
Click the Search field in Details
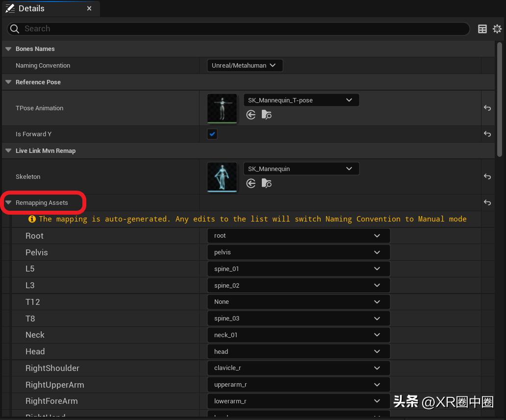point(240,29)
